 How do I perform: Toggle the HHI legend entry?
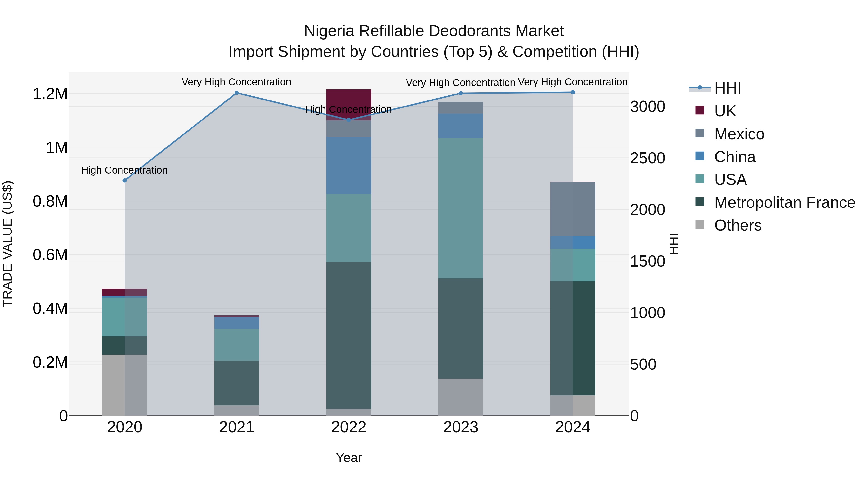pos(715,88)
